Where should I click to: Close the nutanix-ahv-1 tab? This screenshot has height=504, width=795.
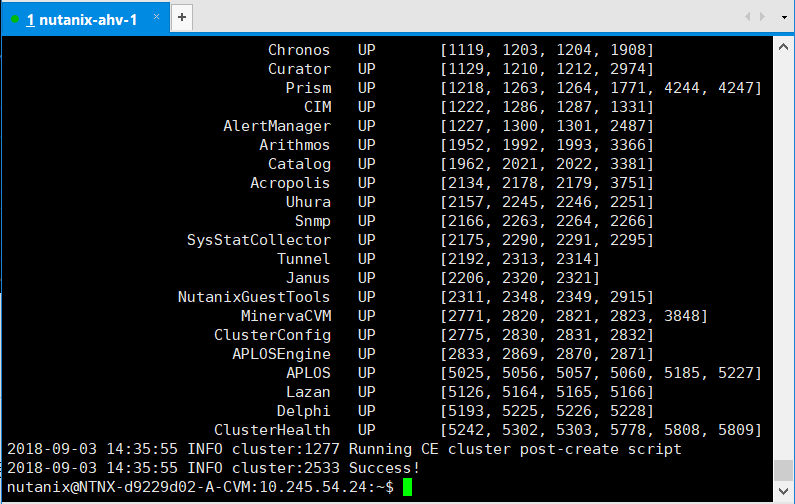click(156, 17)
